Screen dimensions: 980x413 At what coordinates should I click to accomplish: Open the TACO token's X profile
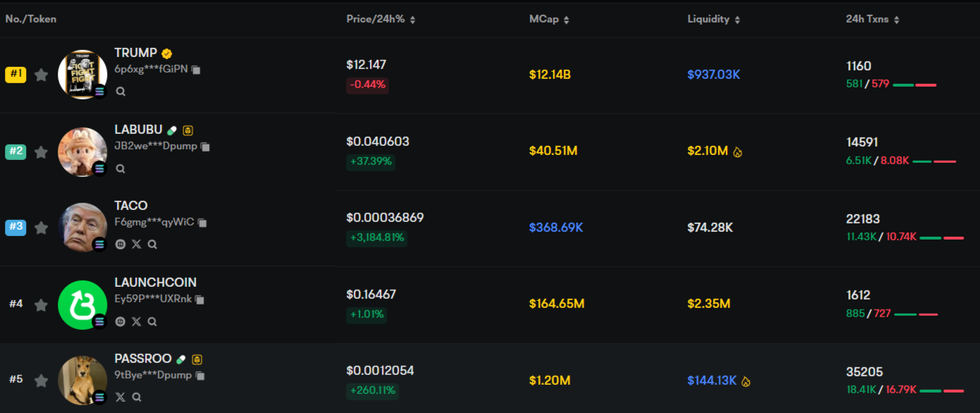pyautogui.click(x=136, y=244)
